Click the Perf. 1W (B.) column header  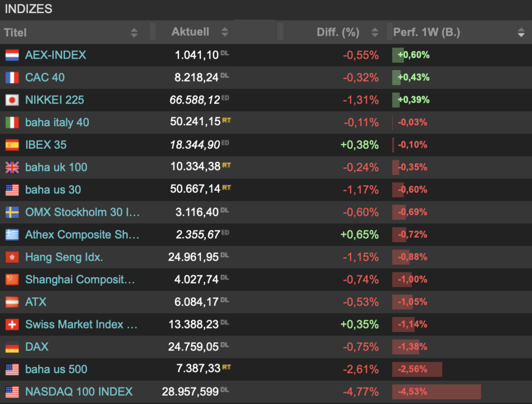point(427,32)
